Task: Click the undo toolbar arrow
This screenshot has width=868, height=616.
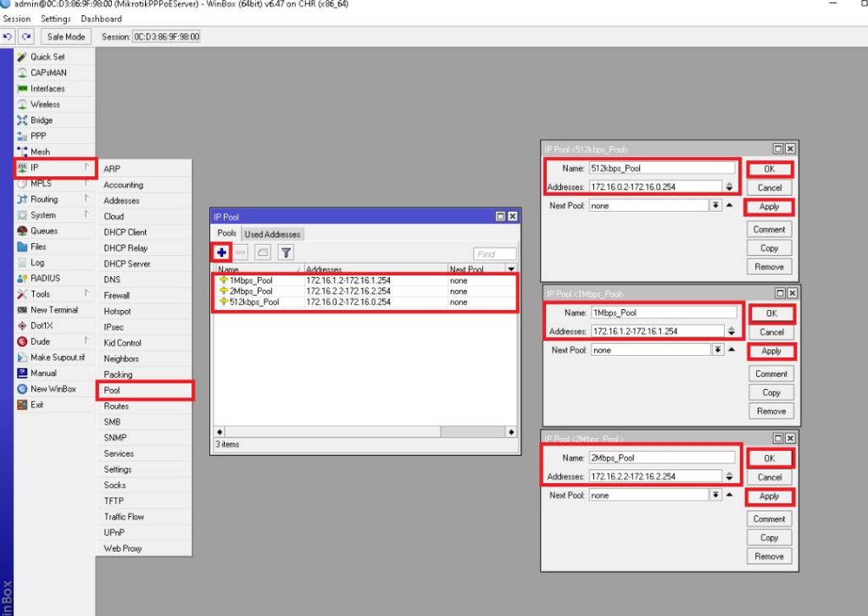Action: pos(8,36)
